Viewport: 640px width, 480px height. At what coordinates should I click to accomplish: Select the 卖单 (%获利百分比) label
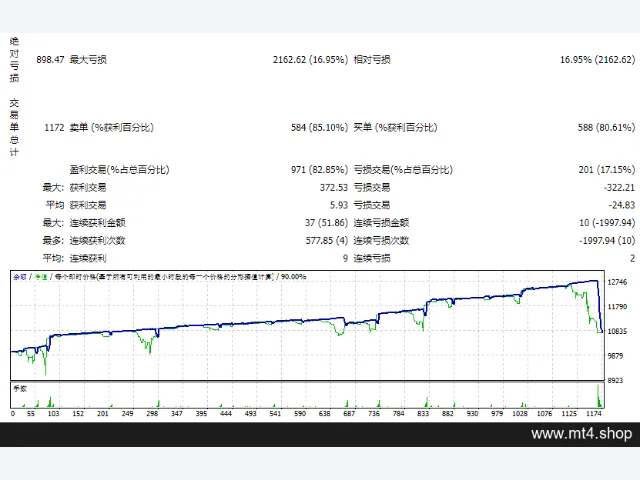point(111,127)
